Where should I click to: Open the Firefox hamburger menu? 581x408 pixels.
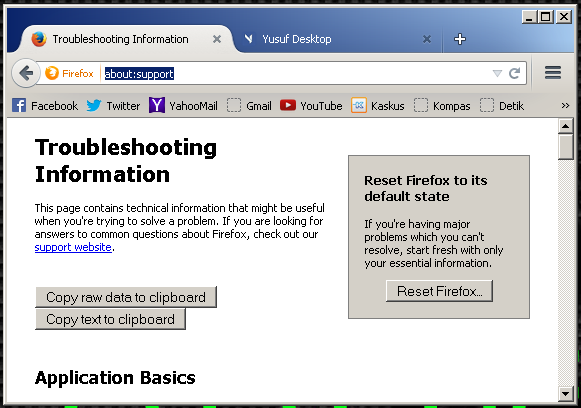(x=553, y=73)
